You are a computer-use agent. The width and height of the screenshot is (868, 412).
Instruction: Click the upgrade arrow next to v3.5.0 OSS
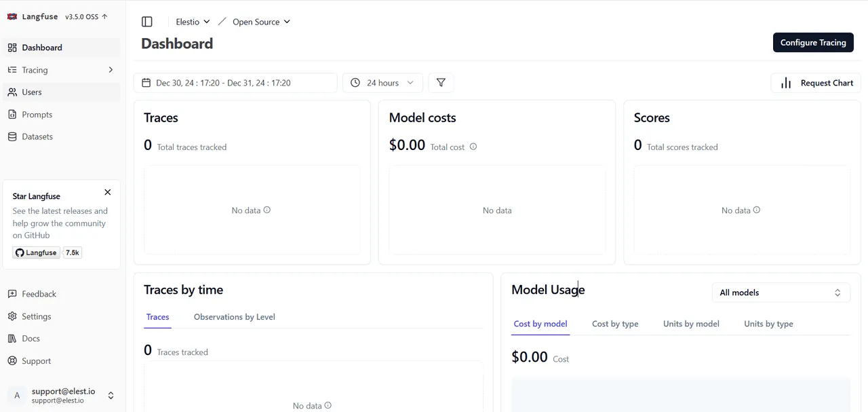point(104,16)
